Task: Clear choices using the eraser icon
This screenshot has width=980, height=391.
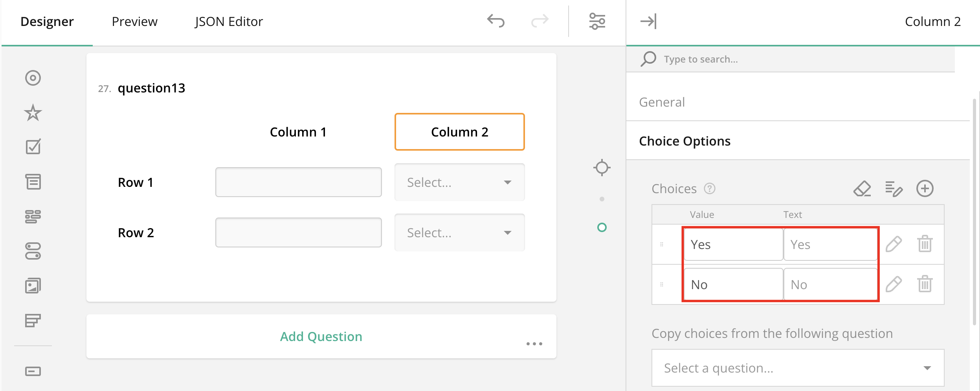Action: pos(863,189)
